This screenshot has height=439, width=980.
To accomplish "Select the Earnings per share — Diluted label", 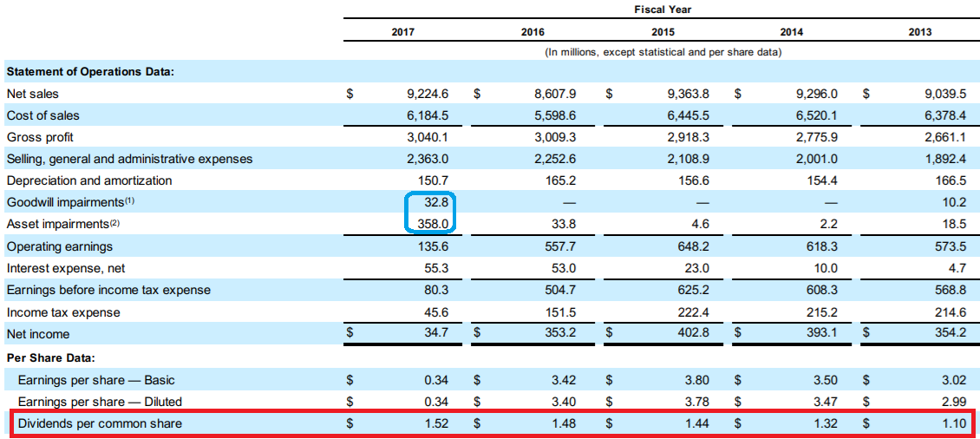I will (100, 402).
